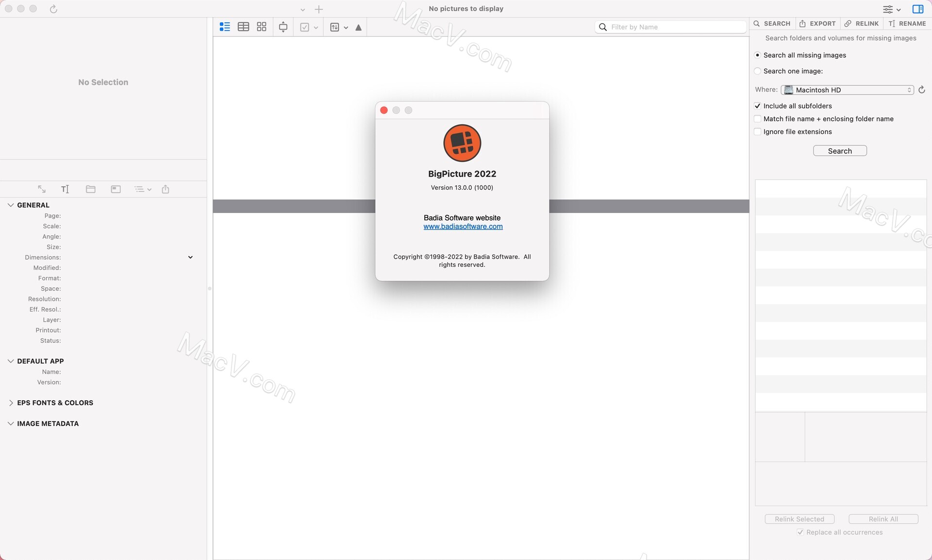Click the checkmark selection icon in toolbar

pos(304,27)
